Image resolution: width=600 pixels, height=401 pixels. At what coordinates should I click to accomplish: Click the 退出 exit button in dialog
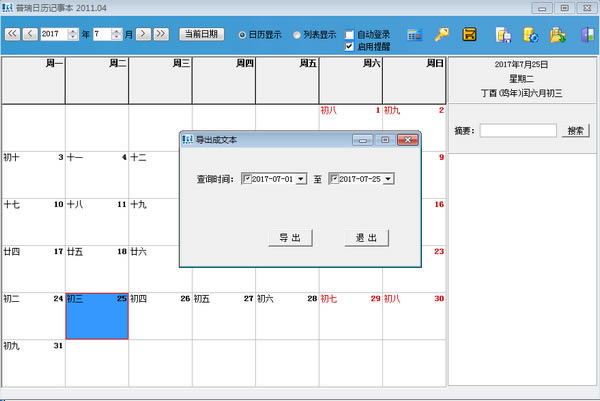pyautogui.click(x=367, y=238)
